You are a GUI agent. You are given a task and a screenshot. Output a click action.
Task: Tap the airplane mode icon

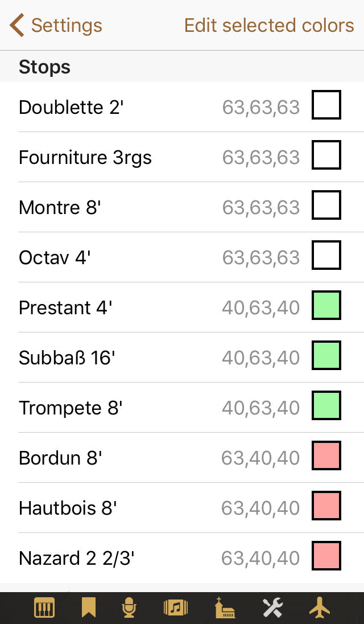tap(320, 608)
